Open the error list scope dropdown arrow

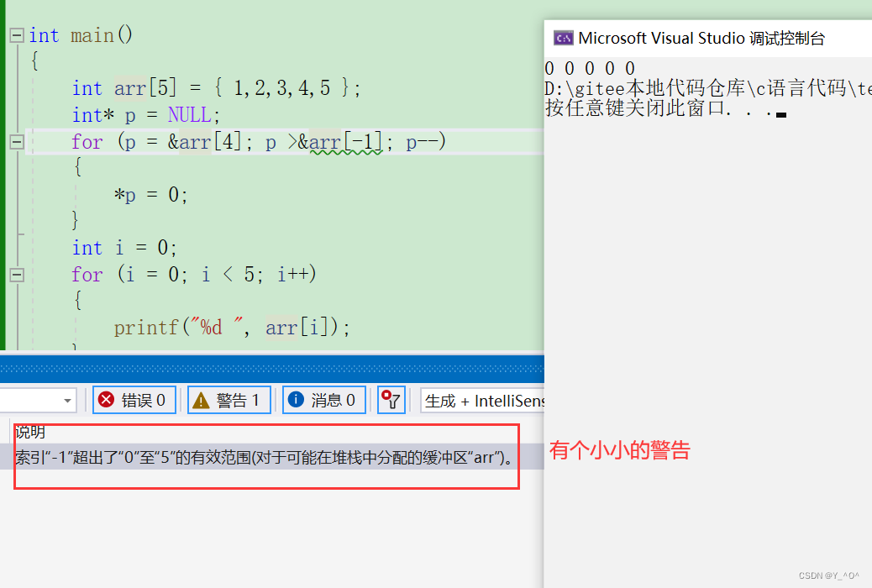(x=67, y=401)
